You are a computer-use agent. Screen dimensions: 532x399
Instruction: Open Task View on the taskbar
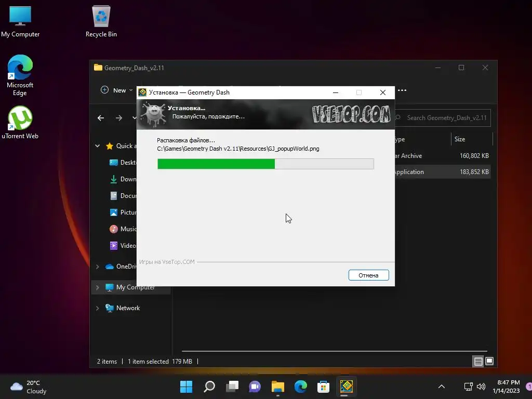tap(232, 387)
